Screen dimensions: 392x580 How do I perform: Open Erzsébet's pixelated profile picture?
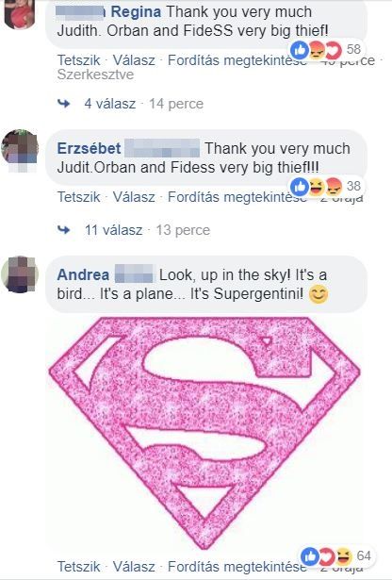pyautogui.click(x=20, y=149)
